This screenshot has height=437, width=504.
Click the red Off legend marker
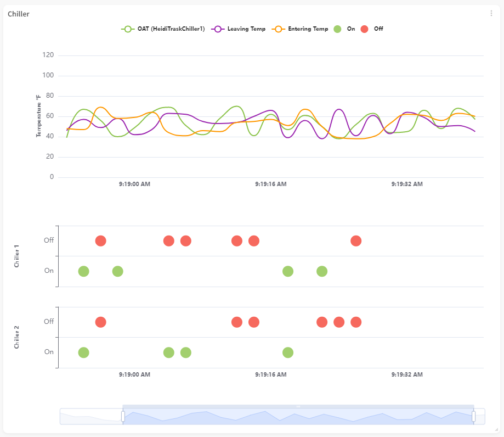click(x=365, y=29)
